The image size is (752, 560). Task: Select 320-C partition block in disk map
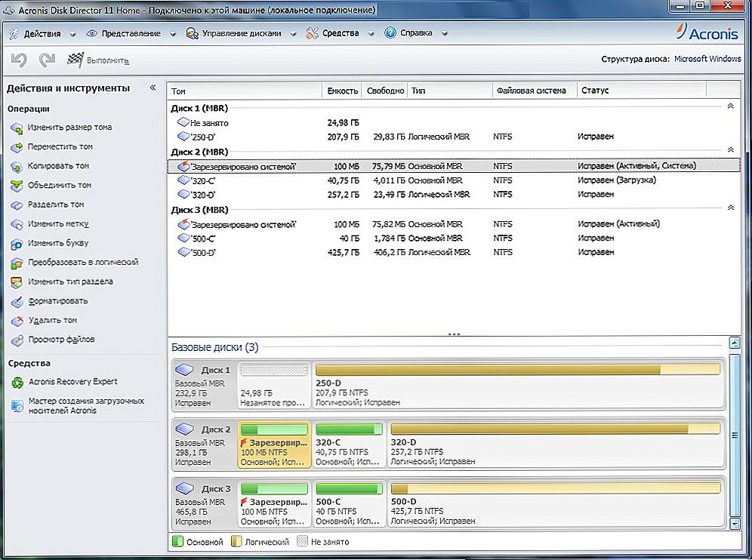click(x=349, y=445)
